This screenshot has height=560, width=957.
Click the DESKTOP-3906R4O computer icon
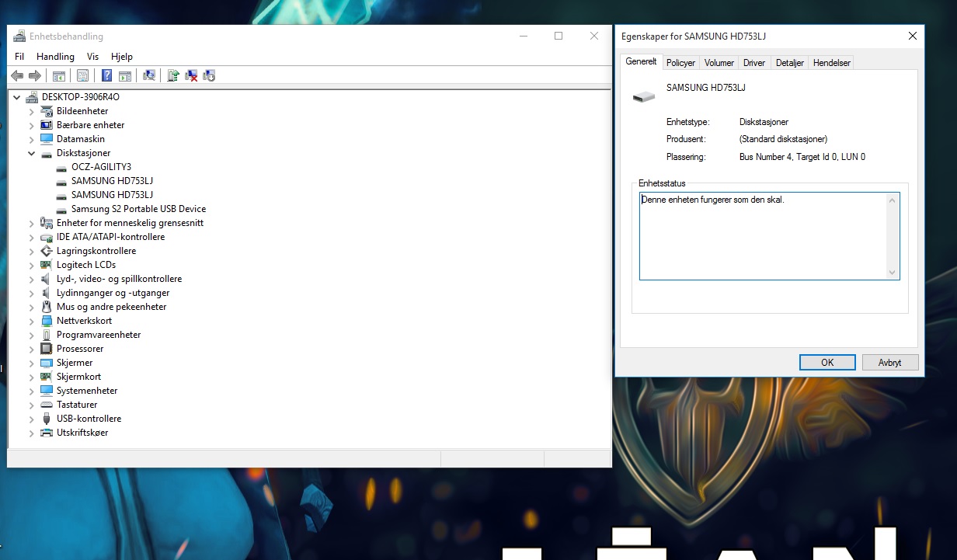click(32, 97)
